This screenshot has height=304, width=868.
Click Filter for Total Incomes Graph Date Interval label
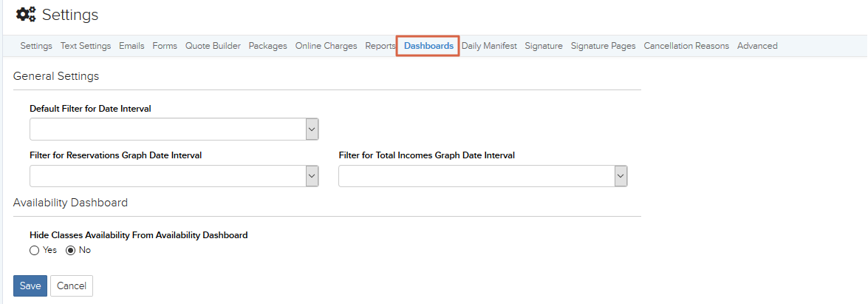click(427, 155)
